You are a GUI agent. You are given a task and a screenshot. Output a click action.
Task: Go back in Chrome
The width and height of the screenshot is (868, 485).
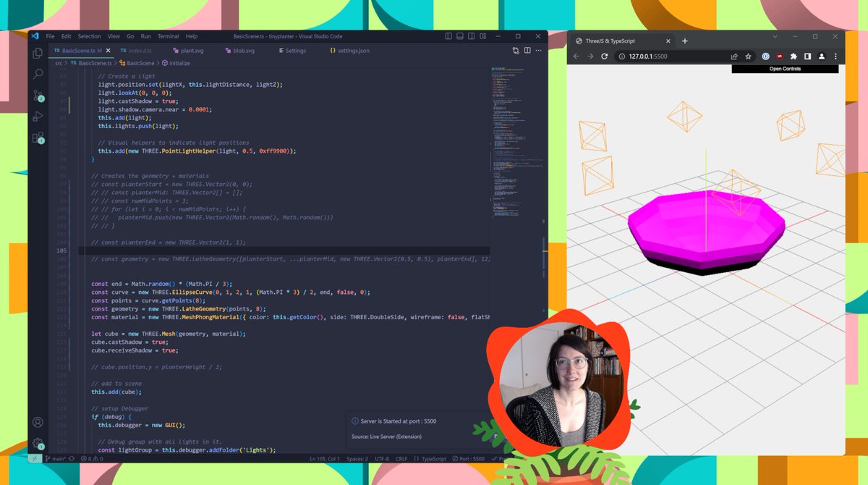[x=576, y=56]
